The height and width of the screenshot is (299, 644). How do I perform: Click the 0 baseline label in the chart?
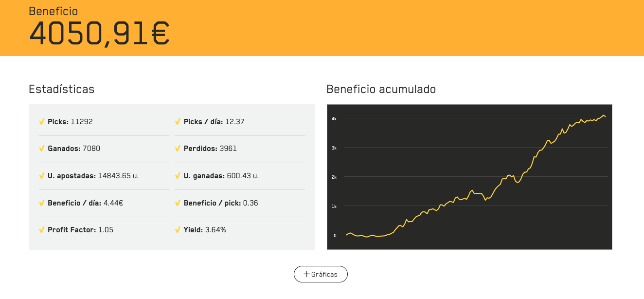(x=335, y=235)
